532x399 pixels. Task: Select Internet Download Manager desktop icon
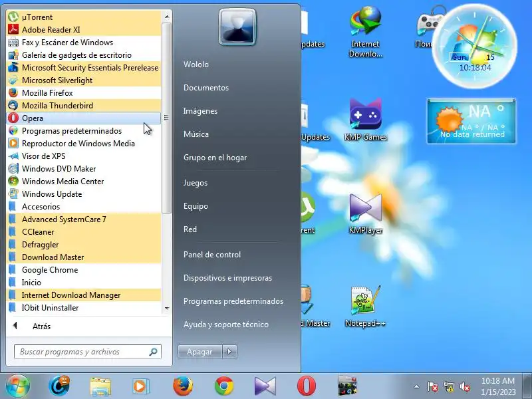point(365,33)
